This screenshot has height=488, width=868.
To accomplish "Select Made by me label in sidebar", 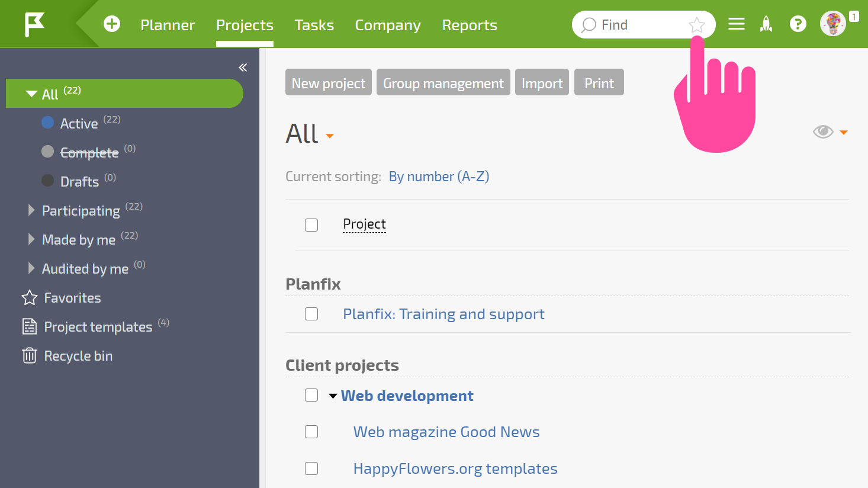I will click(x=79, y=240).
